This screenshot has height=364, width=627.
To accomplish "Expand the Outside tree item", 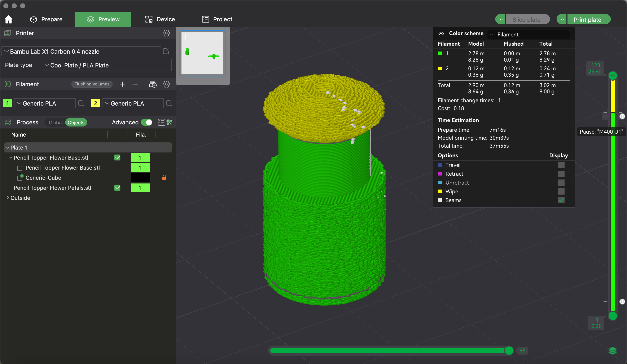I will [8, 197].
